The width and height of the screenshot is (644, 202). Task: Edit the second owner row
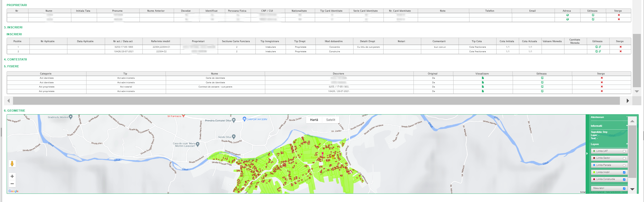(593, 19)
